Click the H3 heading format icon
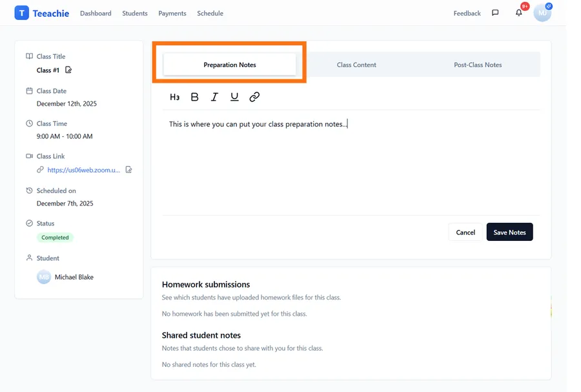The height and width of the screenshot is (392, 581). pyautogui.click(x=175, y=97)
